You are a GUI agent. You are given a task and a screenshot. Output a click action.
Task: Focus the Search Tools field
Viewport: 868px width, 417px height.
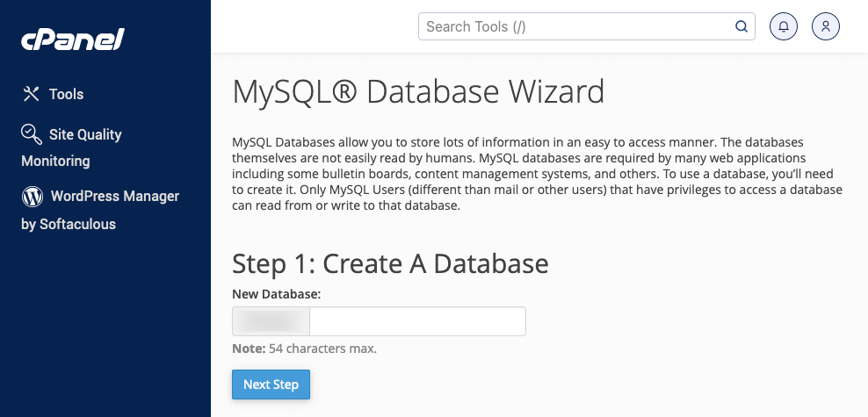586,26
